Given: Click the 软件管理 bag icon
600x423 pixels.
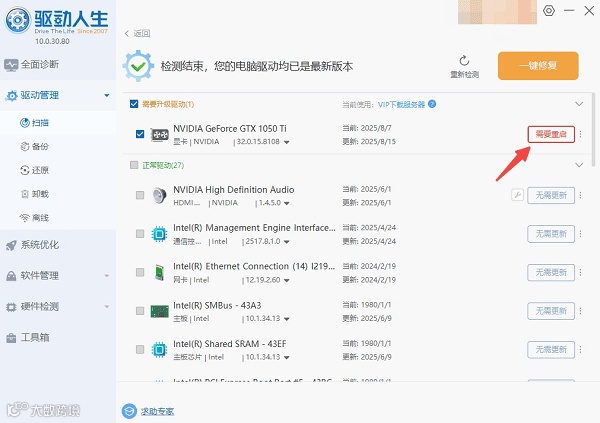Looking at the screenshot, I should [11, 276].
